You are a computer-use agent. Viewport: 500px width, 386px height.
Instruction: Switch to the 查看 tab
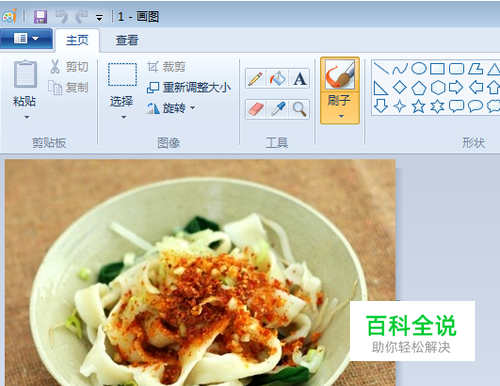(127, 40)
